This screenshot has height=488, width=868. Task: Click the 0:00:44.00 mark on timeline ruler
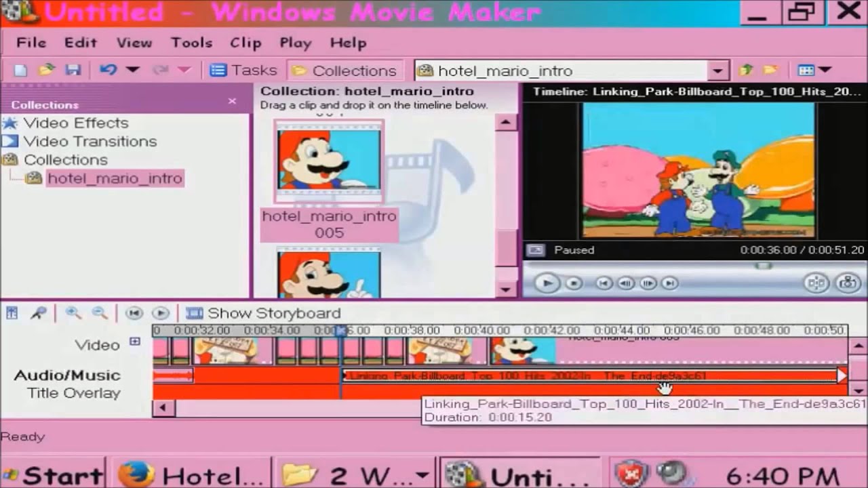(622, 331)
